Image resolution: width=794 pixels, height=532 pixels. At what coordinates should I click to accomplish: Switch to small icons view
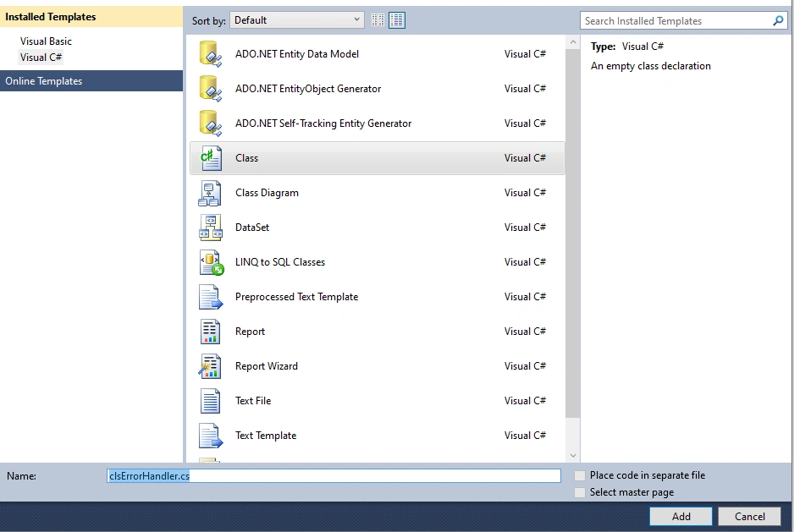[378, 20]
